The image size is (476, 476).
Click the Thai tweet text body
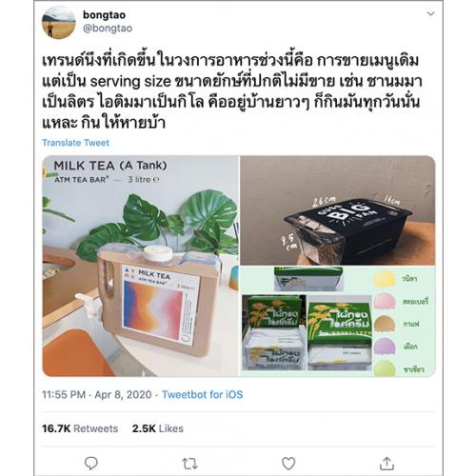coord(231,92)
